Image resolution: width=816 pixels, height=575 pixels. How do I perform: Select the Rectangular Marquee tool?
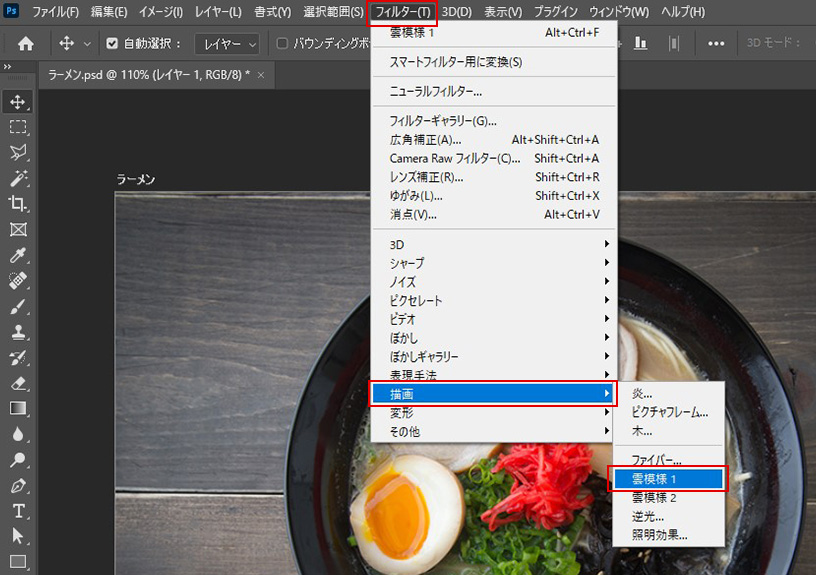pos(18,127)
